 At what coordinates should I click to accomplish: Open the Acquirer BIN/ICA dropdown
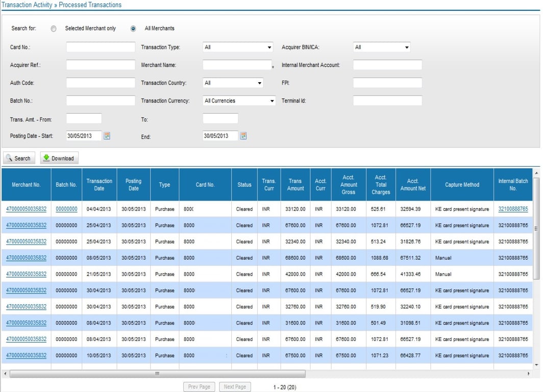click(x=382, y=47)
